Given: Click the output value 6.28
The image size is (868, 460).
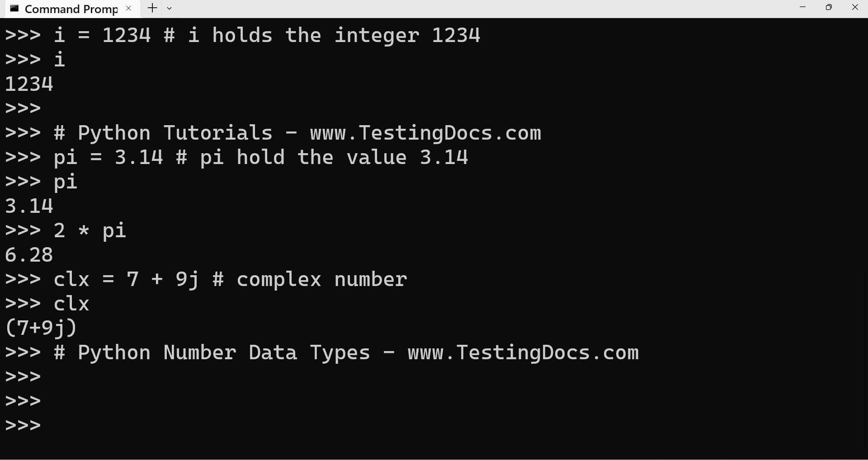Looking at the screenshot, I should [28, 254].
